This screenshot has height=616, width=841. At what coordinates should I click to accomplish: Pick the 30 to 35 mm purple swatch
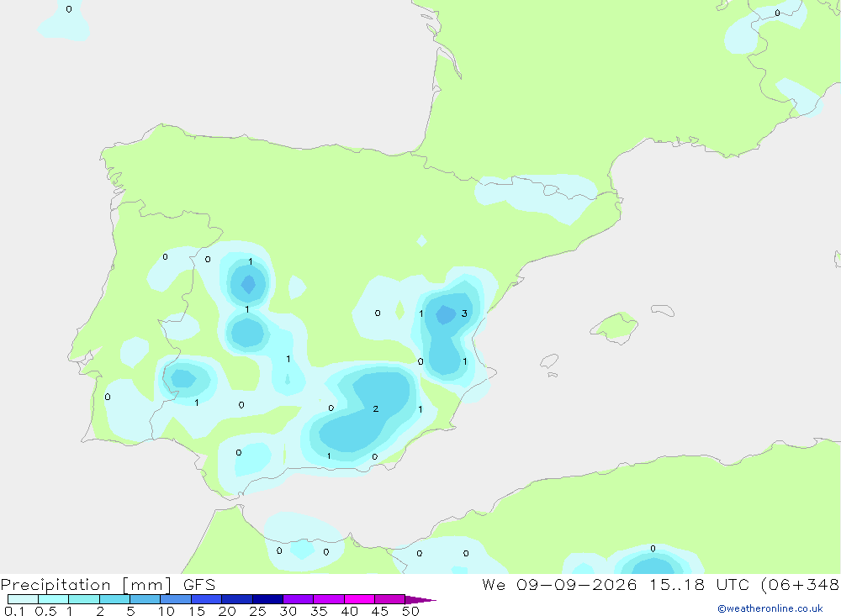(x=298, y=599)
